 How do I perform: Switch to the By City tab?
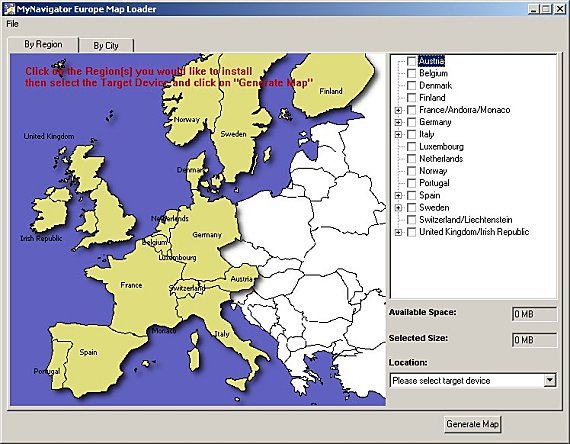coord(106,46)
